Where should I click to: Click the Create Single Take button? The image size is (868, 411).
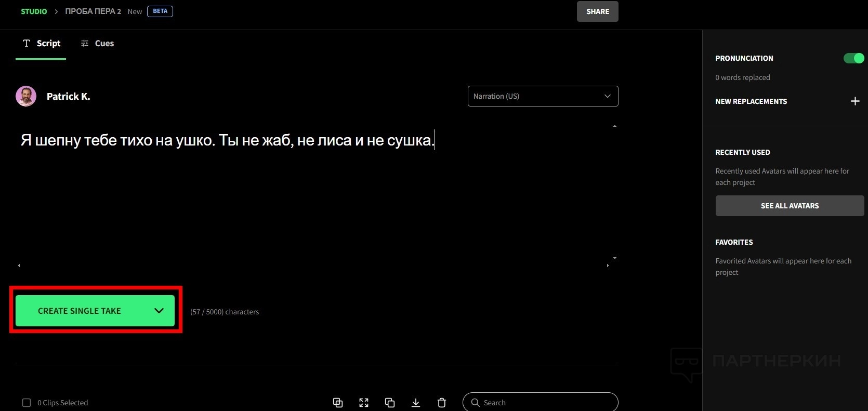[x=80, y=311]
